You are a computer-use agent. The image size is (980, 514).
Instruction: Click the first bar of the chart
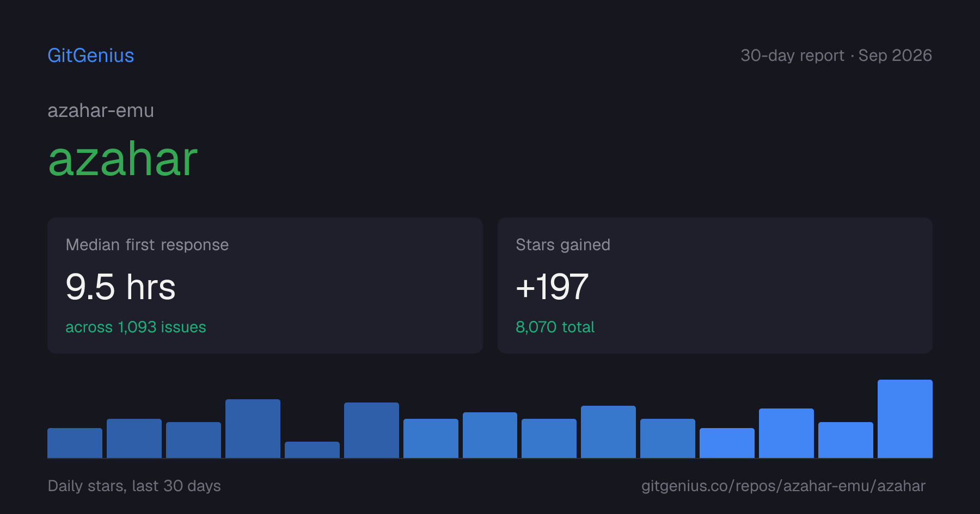coord(75,443)
